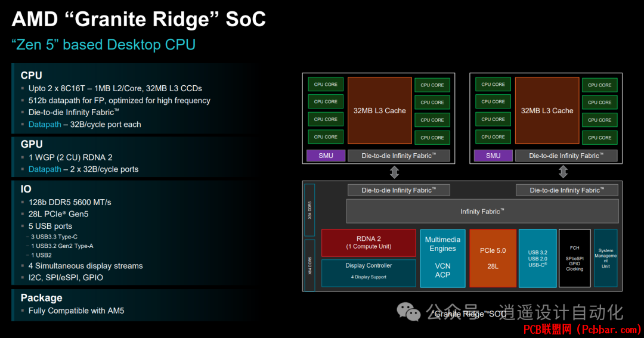This screenshot has width=644, height=338.
Task: Click the wide central 'Infinity Fabric' block
Action: (x=482, y=212)
